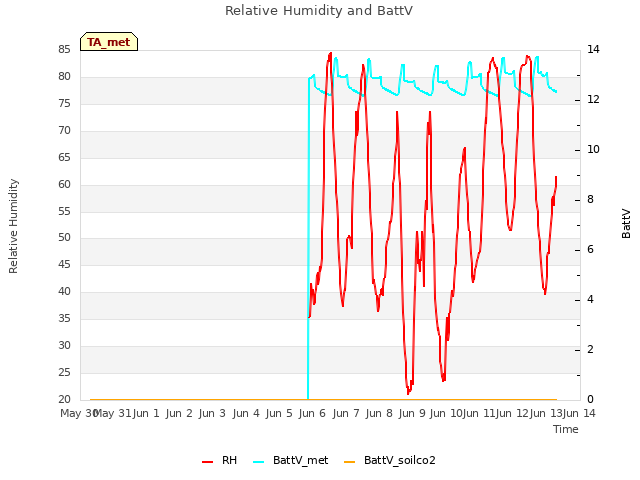This screenshot has width=640, height=480.
Task: Click the 50 value on humidity axis
Action: 64,238
